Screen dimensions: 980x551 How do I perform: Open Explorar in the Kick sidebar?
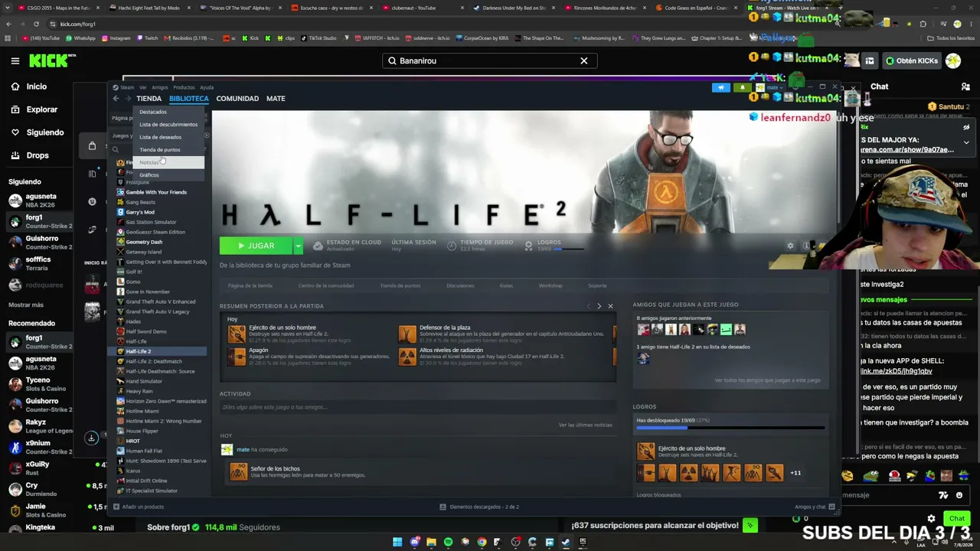pos(34,109)
